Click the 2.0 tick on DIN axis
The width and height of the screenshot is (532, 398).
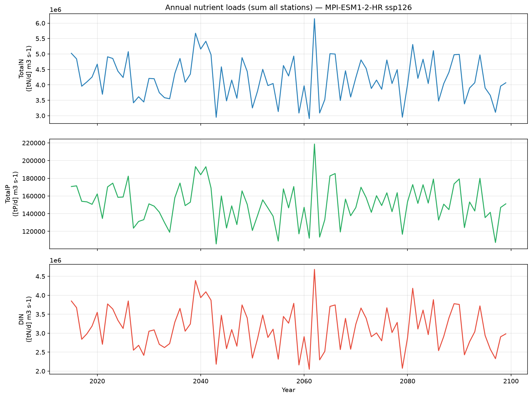pos(41,371)
